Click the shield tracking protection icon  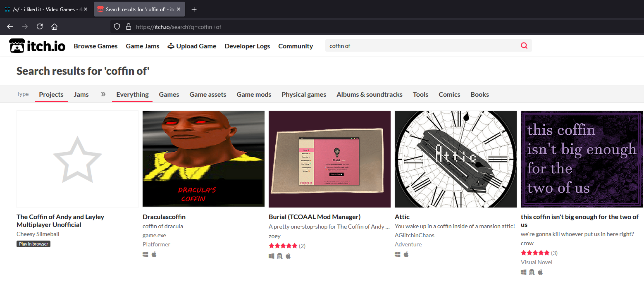[x=117, y=26]
